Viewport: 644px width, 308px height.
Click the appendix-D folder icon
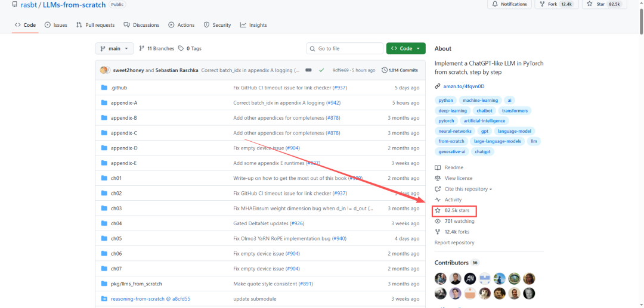click(104, 148)
